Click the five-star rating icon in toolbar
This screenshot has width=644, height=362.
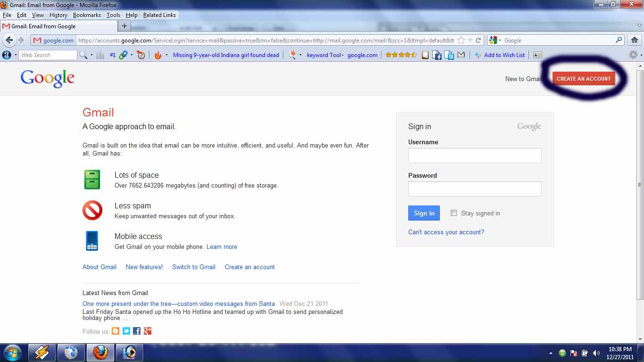point(401,55)
